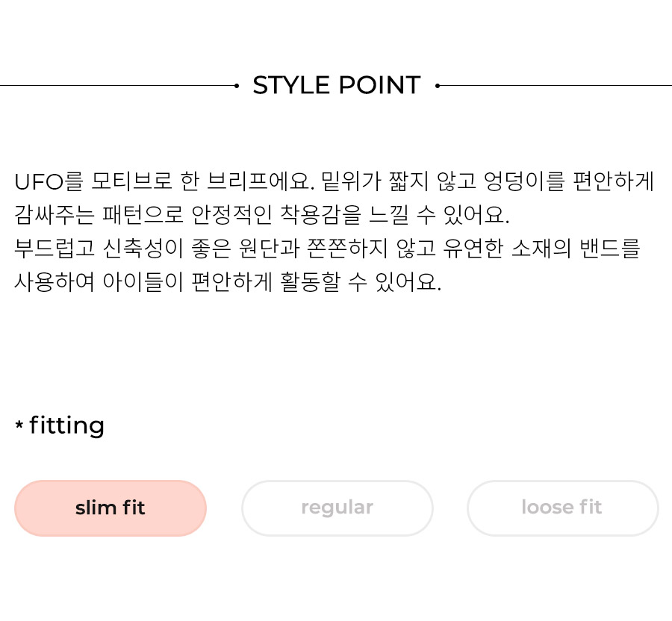Click the word UFO in the description
The image size is (672, 621).
[x=39, y=181]
